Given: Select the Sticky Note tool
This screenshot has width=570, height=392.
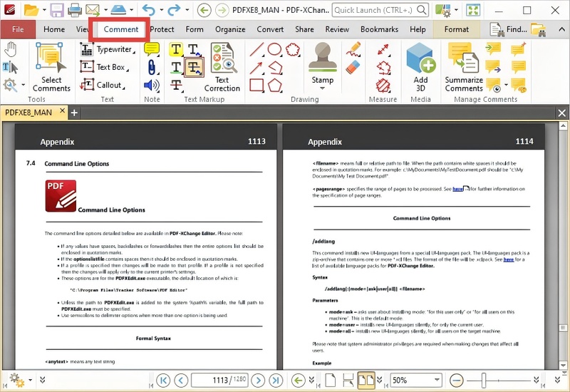Looking at the screenshot, I should pyautogui.click(x=152, y=49).
